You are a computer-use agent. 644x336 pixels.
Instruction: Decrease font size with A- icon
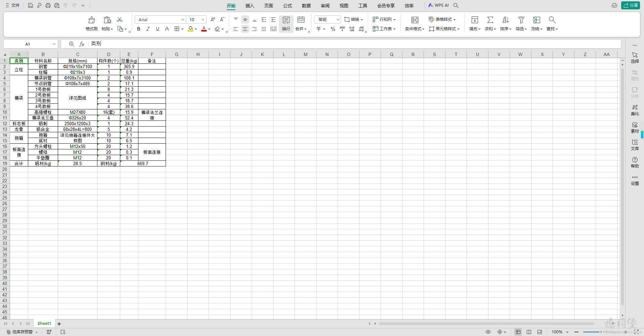tap(222, 19)
